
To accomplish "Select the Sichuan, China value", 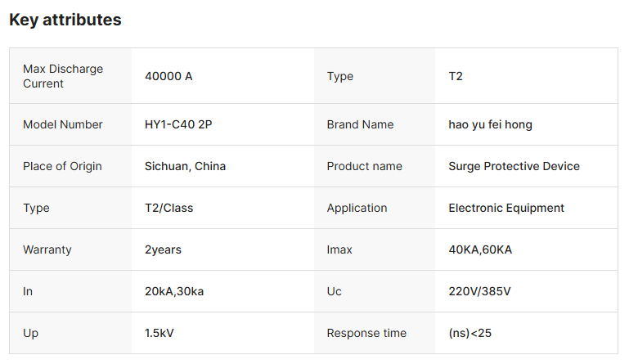I will coord(185,166).
